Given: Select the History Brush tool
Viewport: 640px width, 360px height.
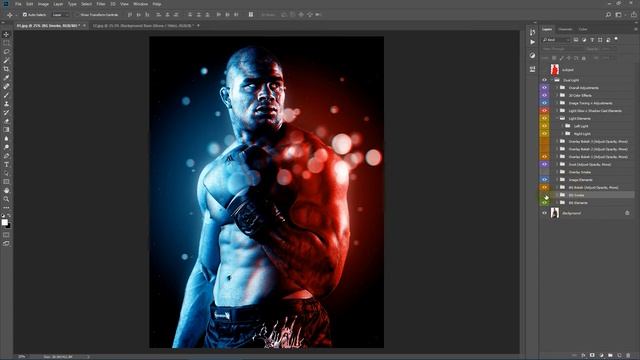Looking at the screenshot, I should click(6, 112).
